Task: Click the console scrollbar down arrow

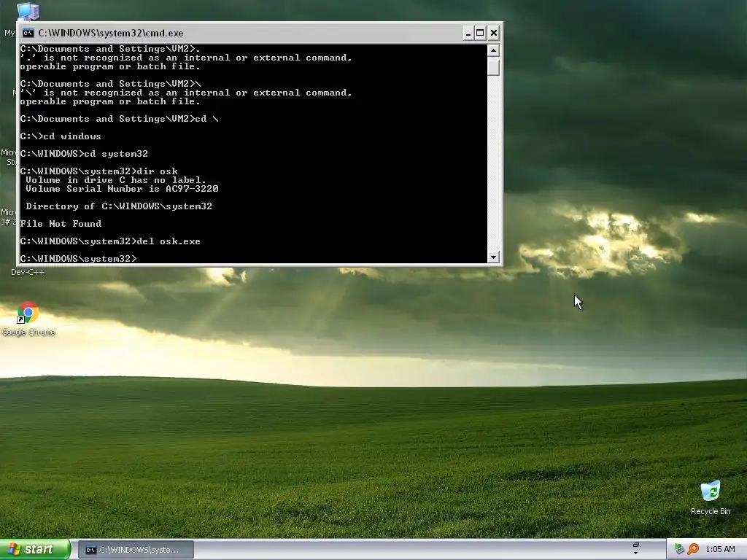Action: tap(493, 257)
